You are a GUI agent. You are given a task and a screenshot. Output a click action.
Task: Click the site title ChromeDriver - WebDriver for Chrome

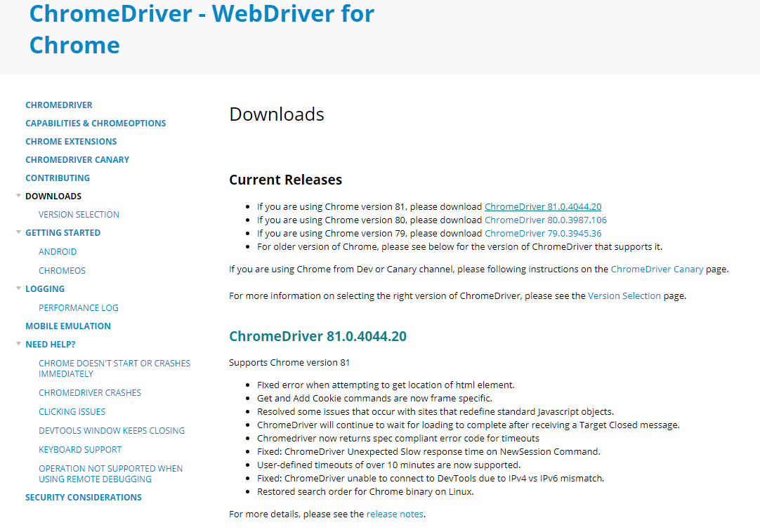(x=202, y=29)
